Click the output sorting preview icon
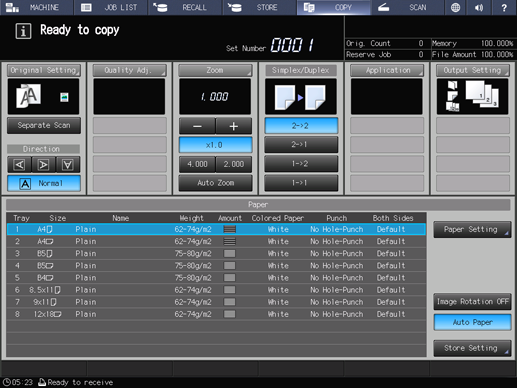The image size is (517, 388). (472, 97)
